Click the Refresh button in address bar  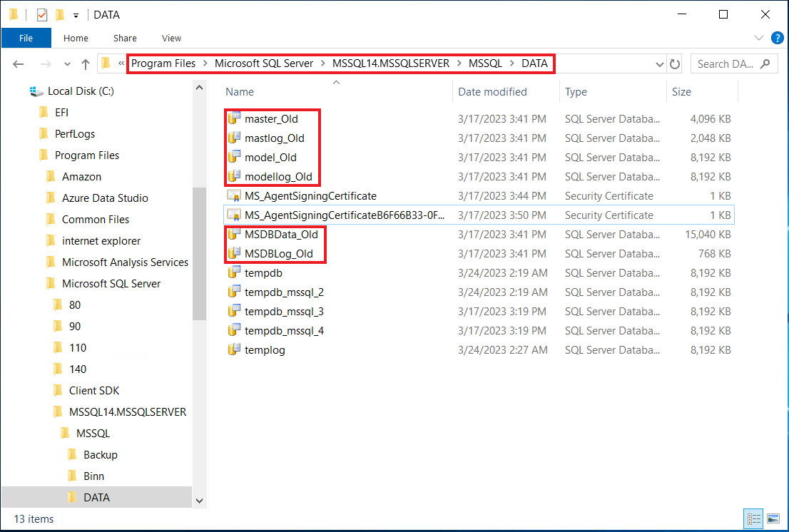pyautogui.click(x=675, y=63)
